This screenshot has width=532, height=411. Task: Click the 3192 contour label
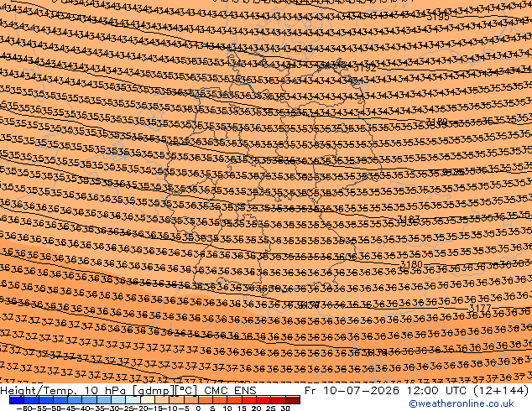click(x=365, y=68)
